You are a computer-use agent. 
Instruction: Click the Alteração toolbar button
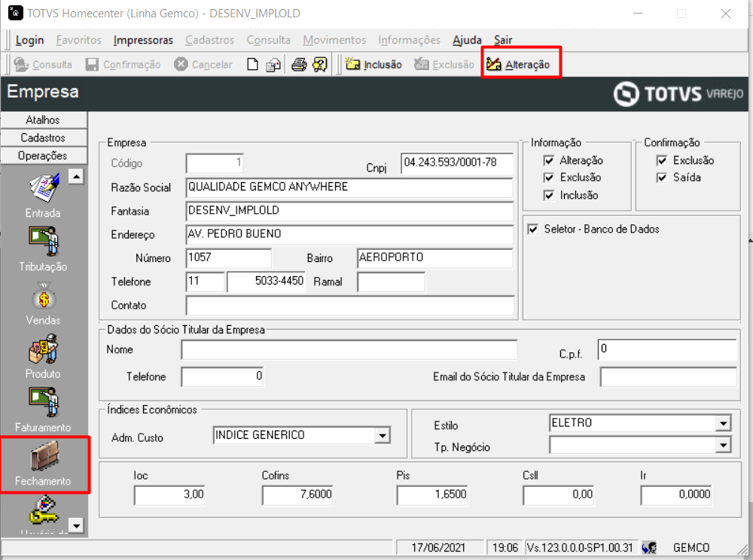(x=518, y=64)
